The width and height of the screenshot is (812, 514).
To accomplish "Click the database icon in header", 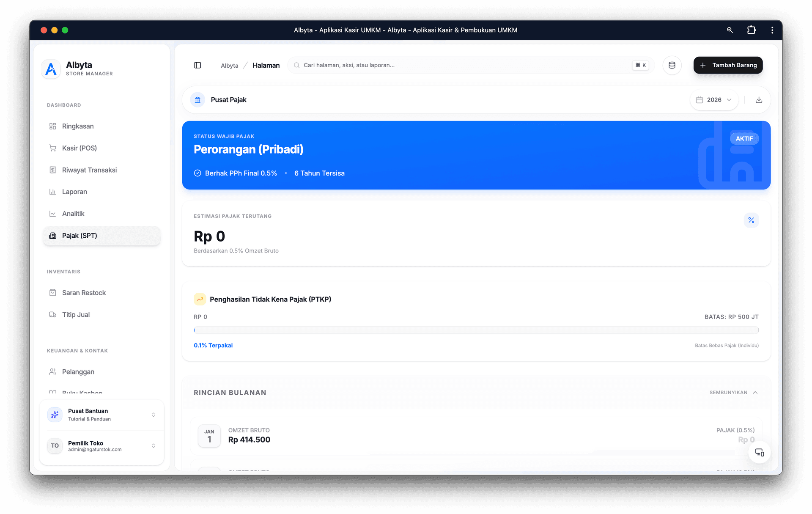I will point(672,65).
